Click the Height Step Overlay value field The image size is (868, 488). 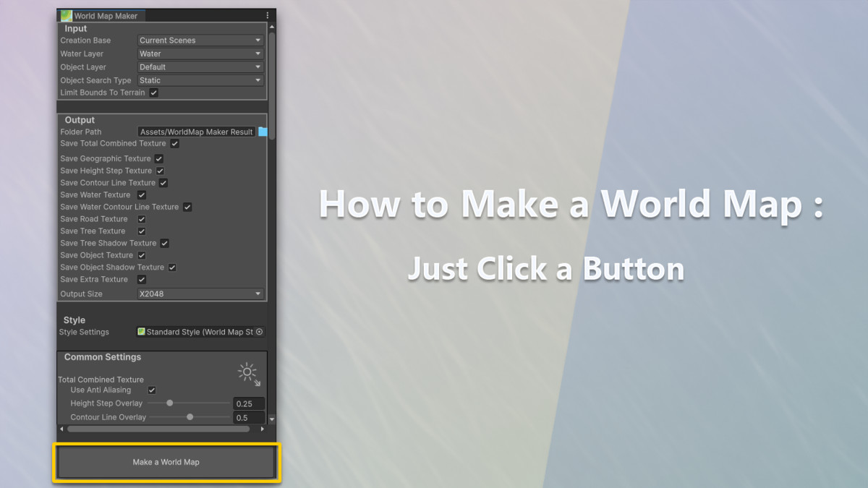coord(249,403)
